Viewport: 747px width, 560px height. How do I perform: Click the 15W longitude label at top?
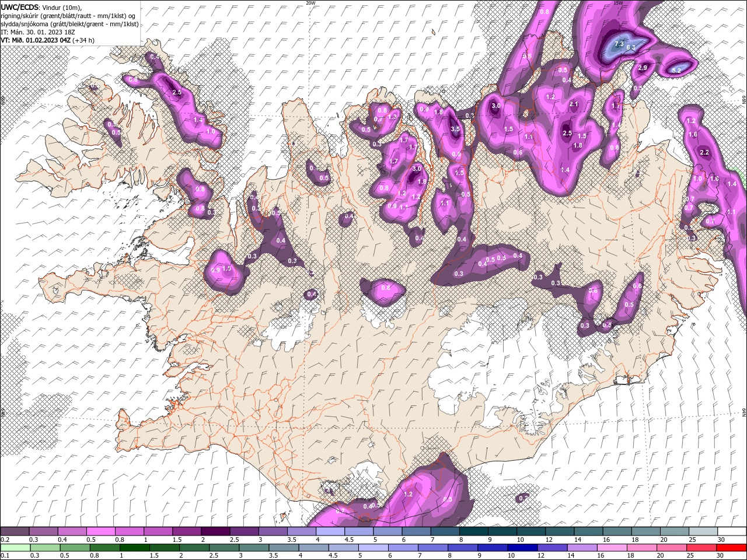(619, 3)
